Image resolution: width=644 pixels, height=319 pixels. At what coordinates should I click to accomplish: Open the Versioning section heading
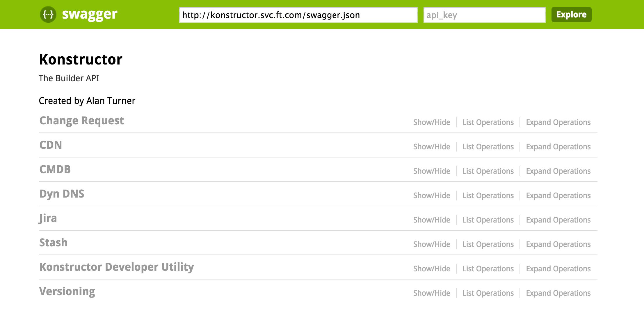pyautogui.click(x=67, y=291)
